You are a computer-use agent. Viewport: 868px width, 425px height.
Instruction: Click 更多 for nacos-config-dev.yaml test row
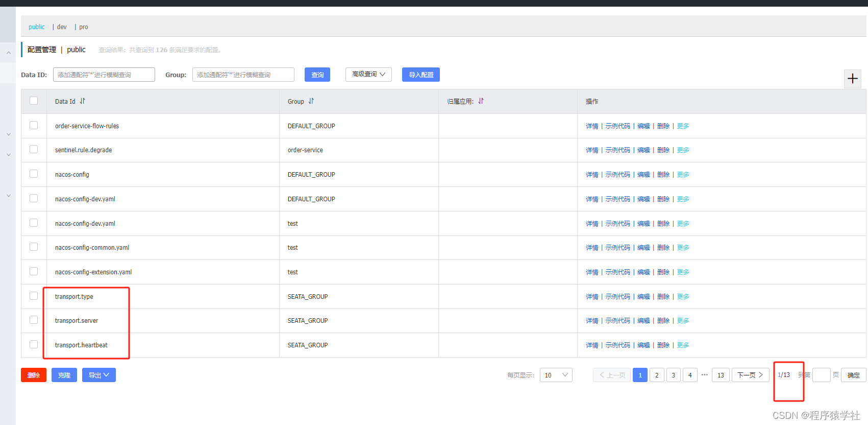point(683,224)
